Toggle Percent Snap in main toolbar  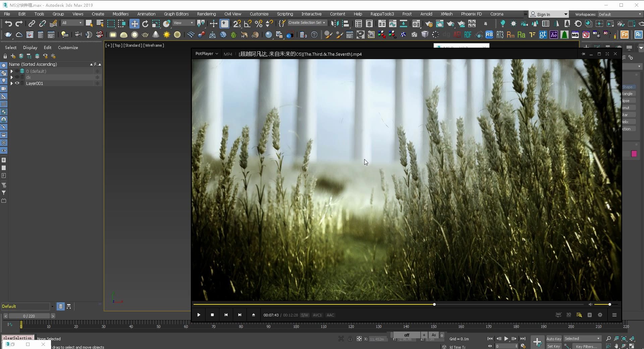[259, 23]
